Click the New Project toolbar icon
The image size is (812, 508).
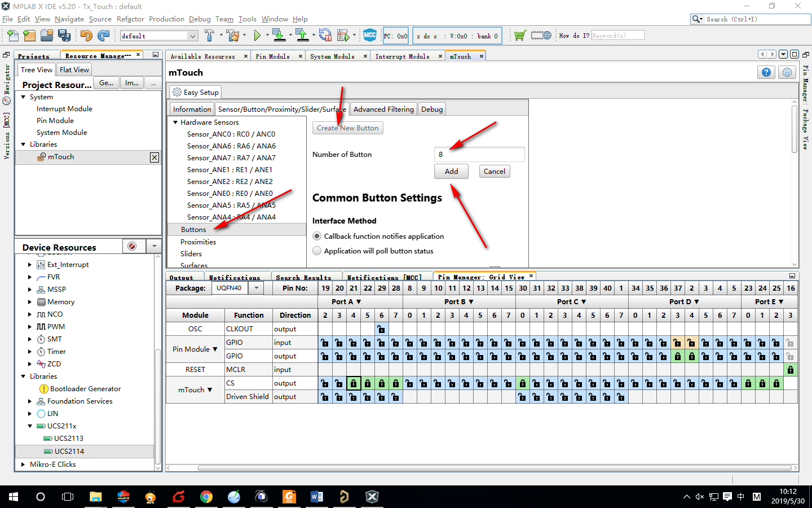(x=29, y=36)
